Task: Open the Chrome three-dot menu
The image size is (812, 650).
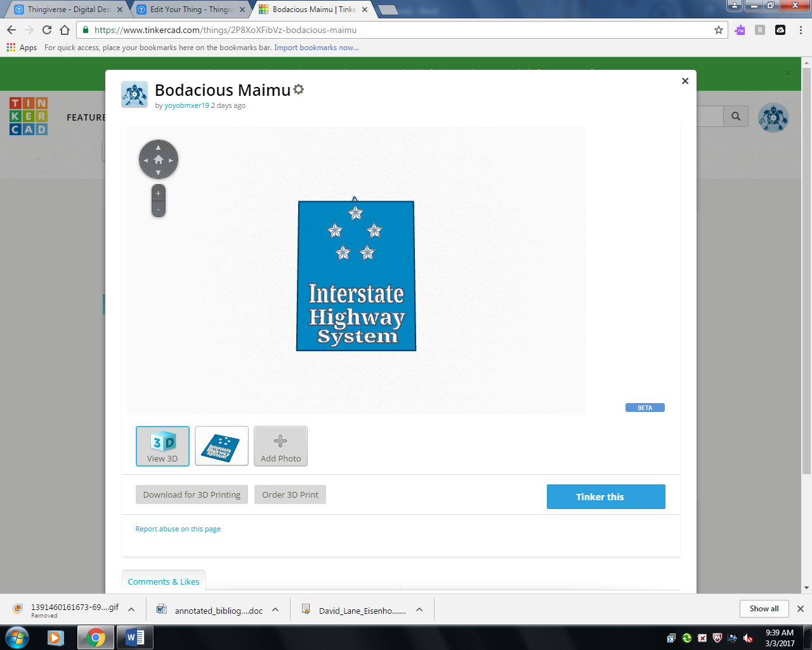Action: 801,30
